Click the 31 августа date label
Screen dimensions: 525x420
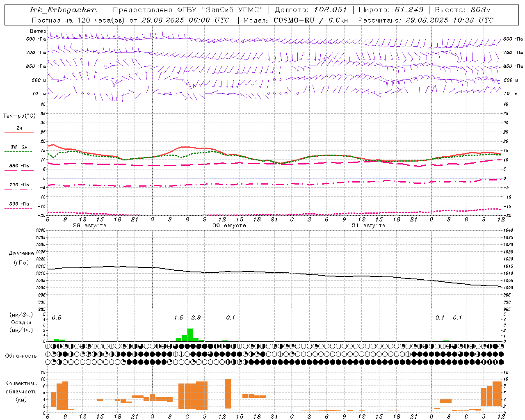pyautogui.click(x=369, y=226)
